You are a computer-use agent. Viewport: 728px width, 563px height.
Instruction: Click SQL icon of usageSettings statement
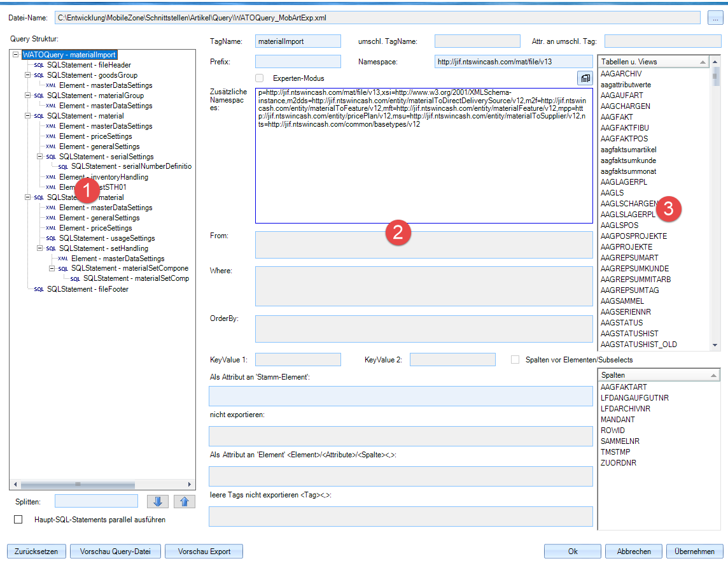coord(51,238)
